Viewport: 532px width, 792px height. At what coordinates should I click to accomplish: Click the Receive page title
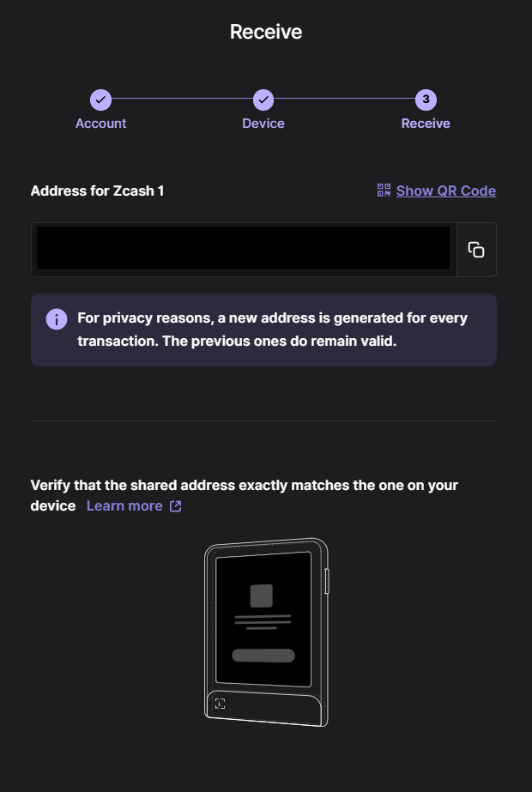266,33
